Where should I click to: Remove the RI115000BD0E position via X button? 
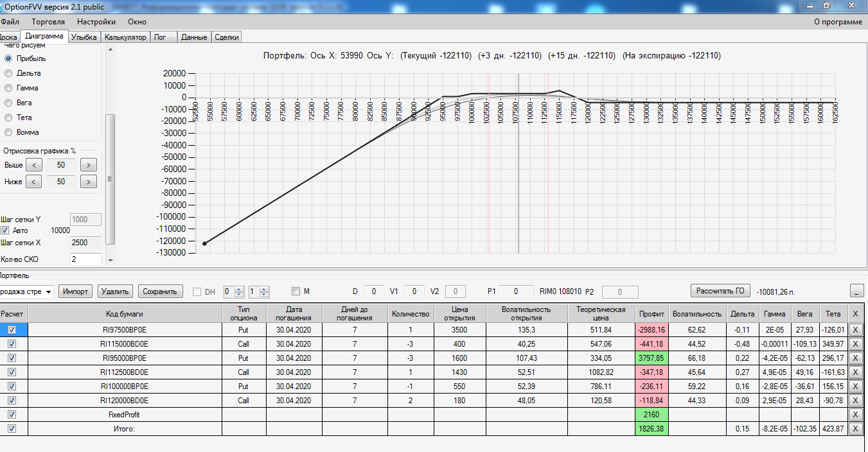click(x=855, y=343)
